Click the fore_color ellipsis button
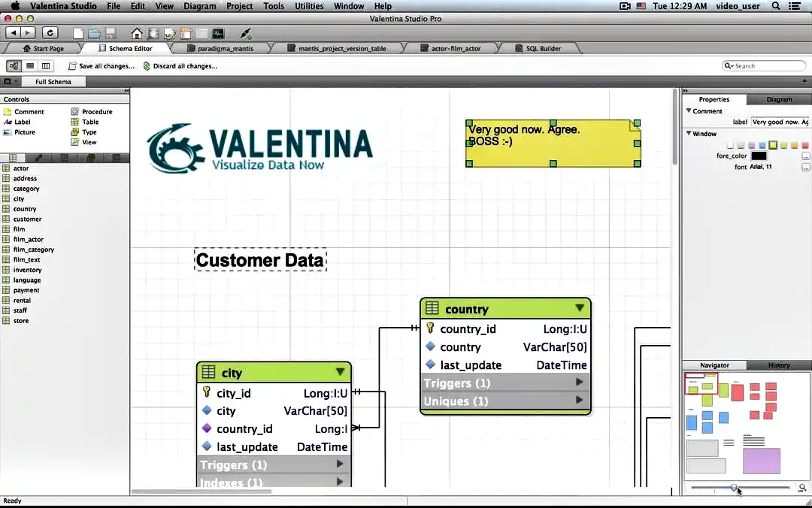This screenshot has width=812, height=508. 806,156
